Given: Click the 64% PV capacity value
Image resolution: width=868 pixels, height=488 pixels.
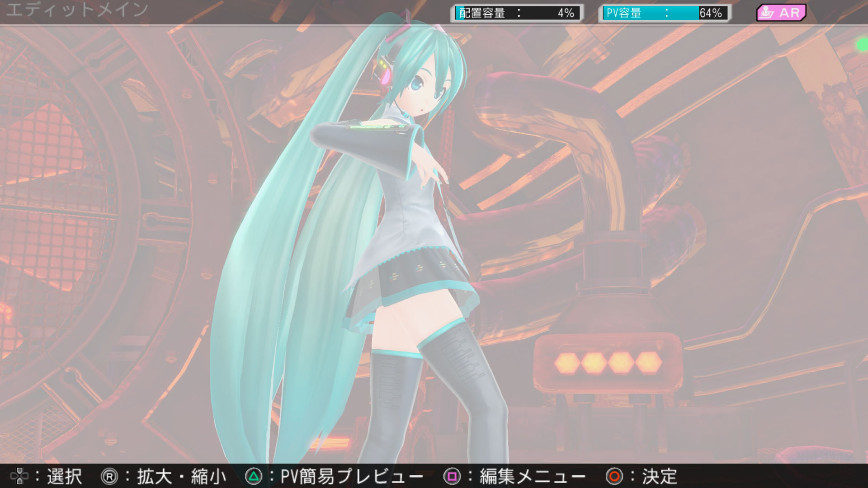Looking at the screenshot, I should click(x=711, y=13).
